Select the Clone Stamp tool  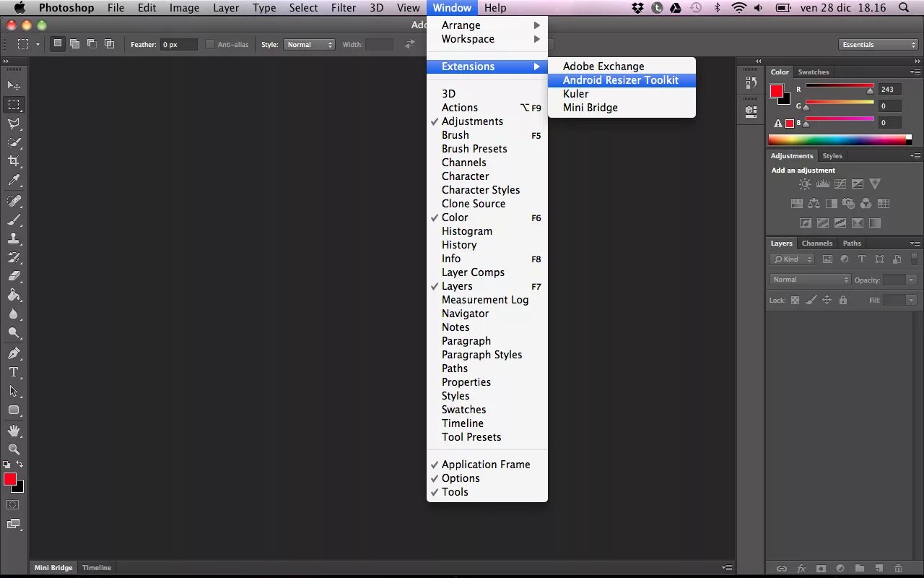[14, 238]
